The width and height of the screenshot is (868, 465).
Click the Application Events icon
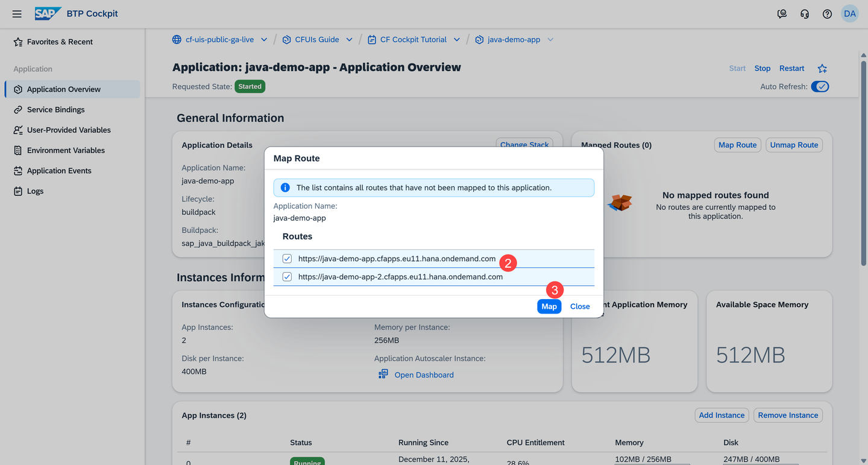click(x=18, y=171)
